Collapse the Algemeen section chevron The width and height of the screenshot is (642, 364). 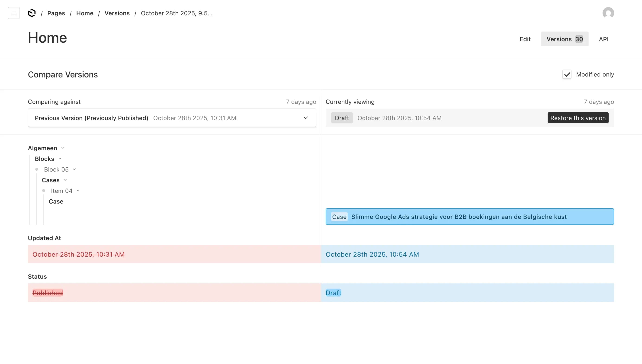pyautogui.click(x=63, y=148)
